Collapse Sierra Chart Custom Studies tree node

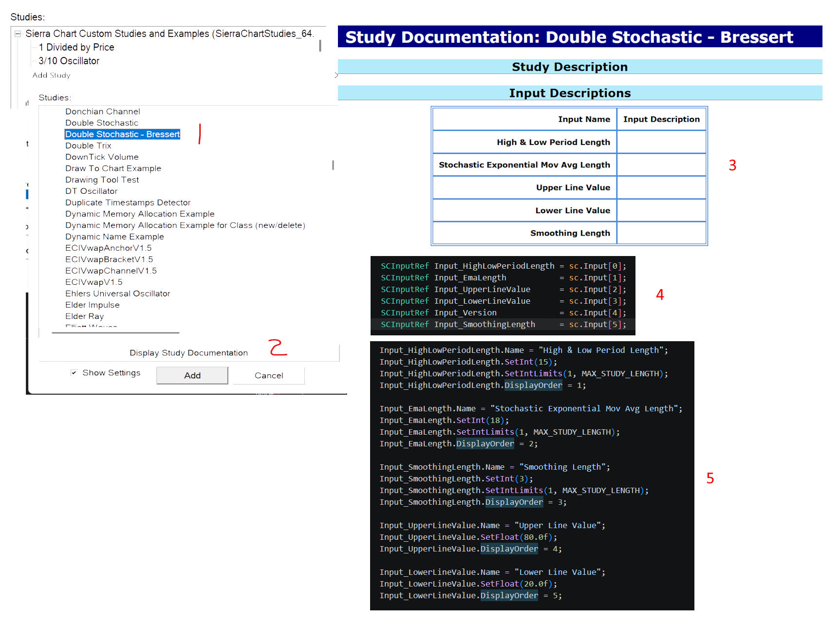tap(18, 34)
